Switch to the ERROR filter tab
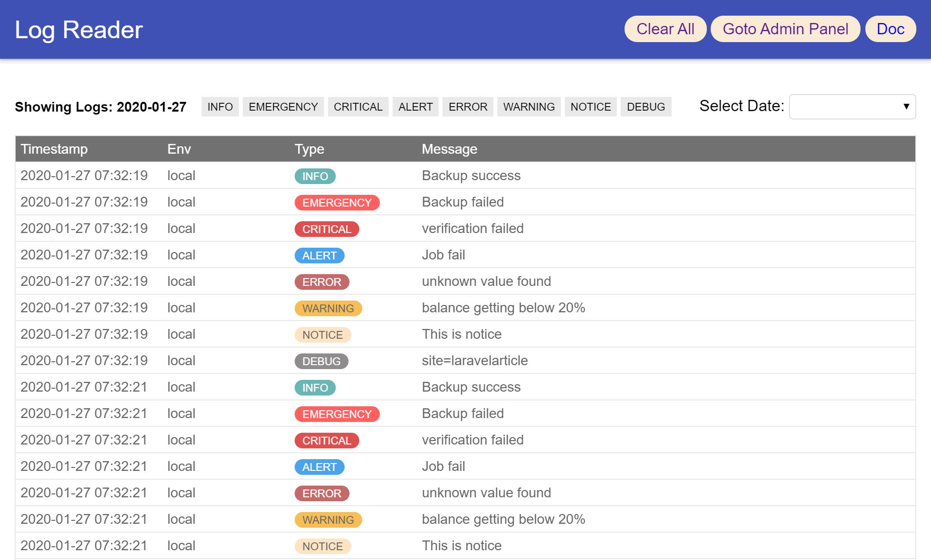The width and height of the screenshot is (931, 560). click(467, 107)
